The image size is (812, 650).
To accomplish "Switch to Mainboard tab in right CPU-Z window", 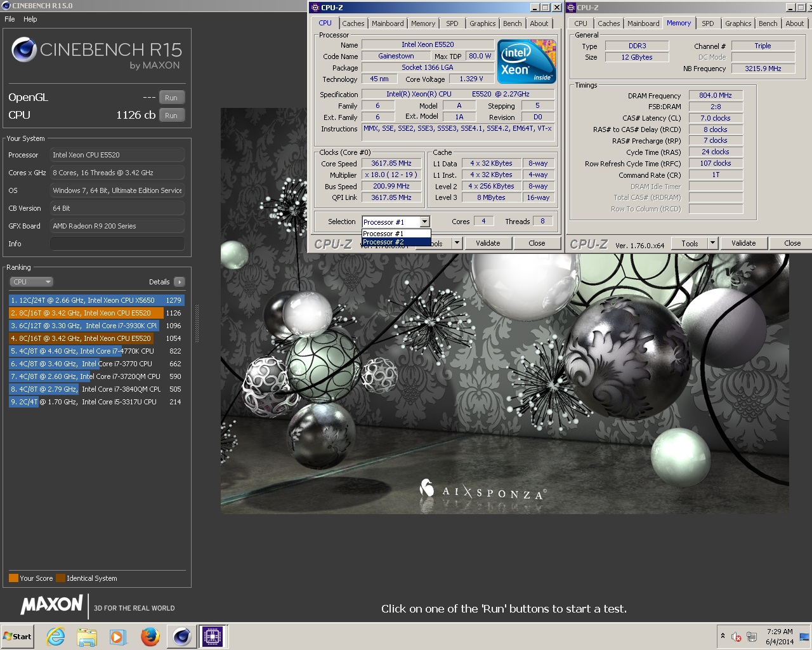I will [643, 23].
